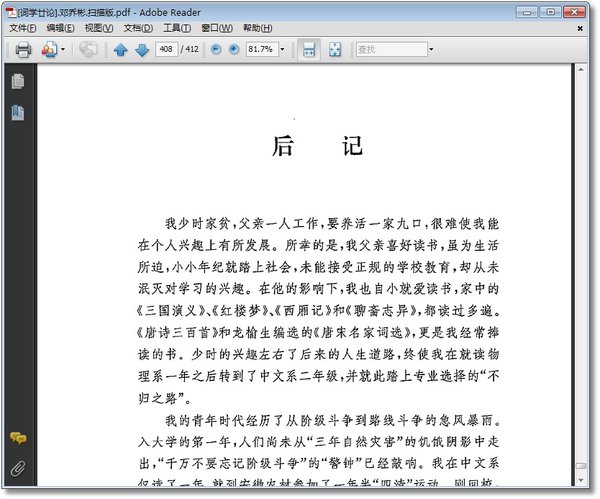600x499 pixels.
Task: Open the zoom level dropdown arrow
Action: coord(282,49)
